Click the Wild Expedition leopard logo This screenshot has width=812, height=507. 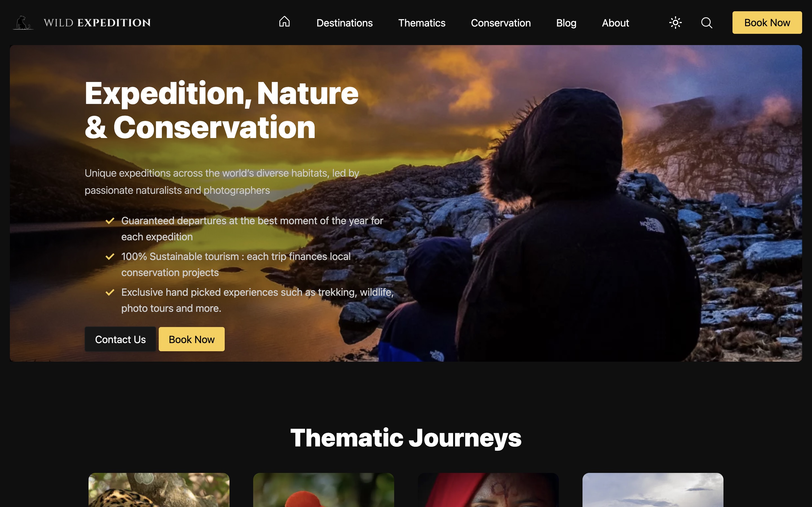pyautogui.click(x=23, y=23)
